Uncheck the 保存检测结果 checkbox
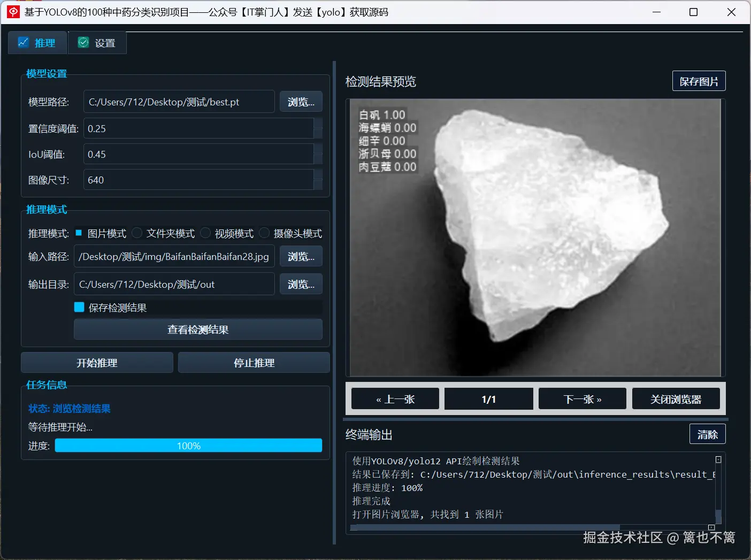This screenshot has height=560, width=751. click(79, 307)
